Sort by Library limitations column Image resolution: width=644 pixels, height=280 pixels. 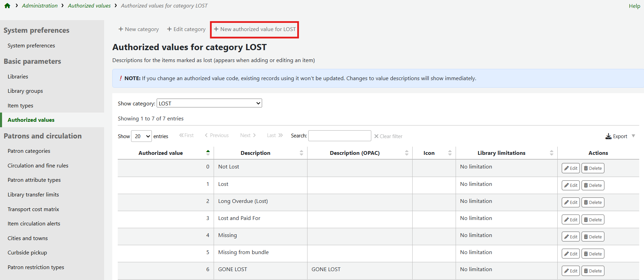(x=552, y=153)
